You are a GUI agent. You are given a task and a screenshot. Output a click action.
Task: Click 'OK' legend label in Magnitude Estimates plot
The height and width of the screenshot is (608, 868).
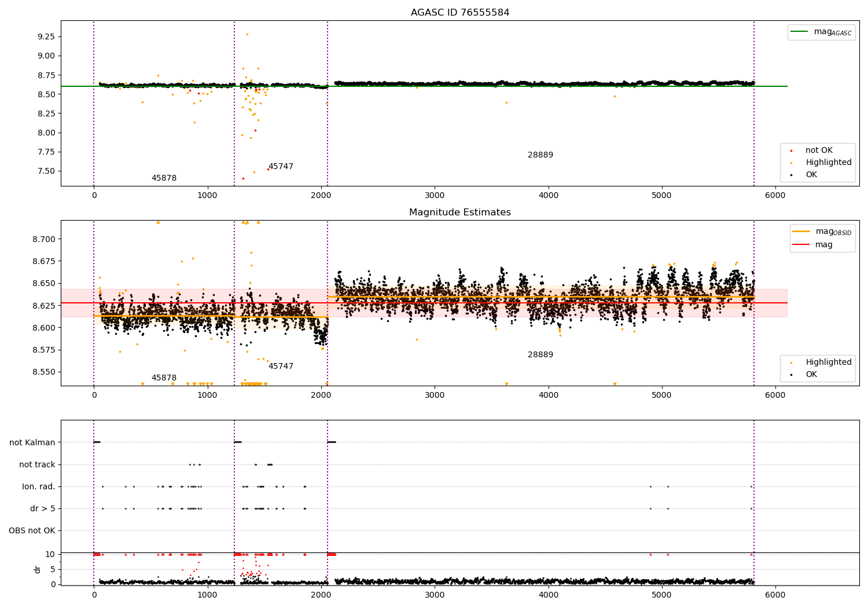tap(811, 375)
